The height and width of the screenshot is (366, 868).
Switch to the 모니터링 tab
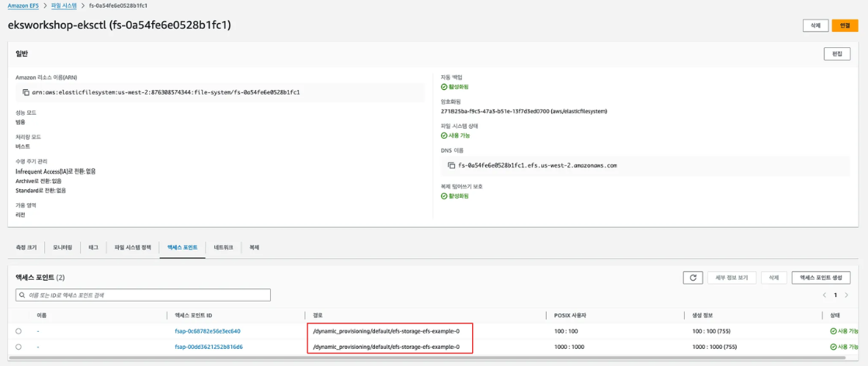coord(63,247)
